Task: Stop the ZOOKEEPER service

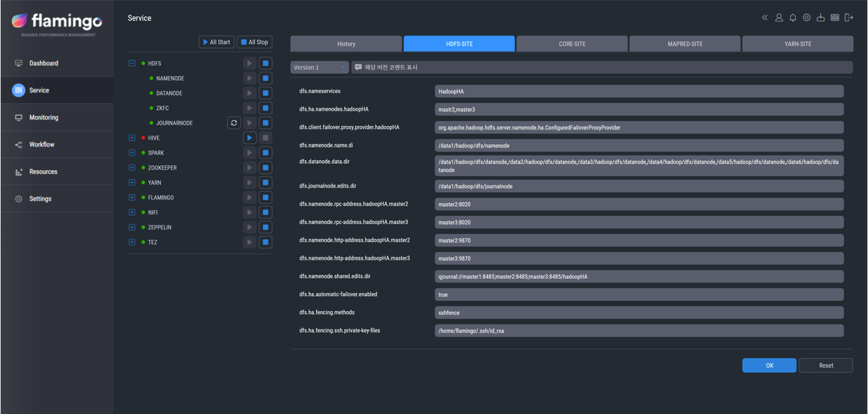Action: 265,168
